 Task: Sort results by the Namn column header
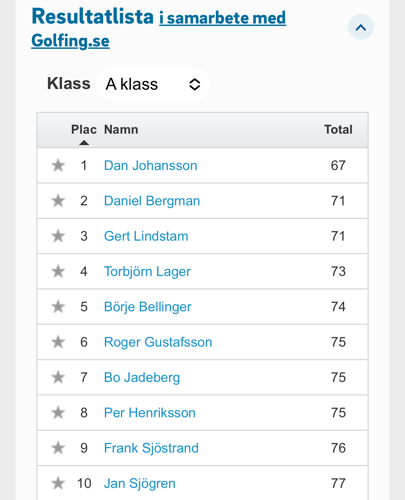(x=121, y=129)
